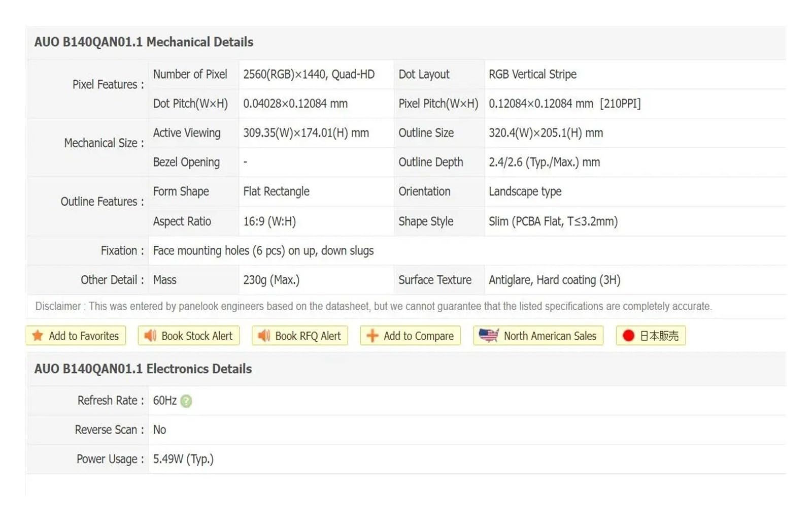Click the 2560(RGB)×1440, Quad-HD value
The height and width of the screenshot is (522, 812).
click(309, 75)
